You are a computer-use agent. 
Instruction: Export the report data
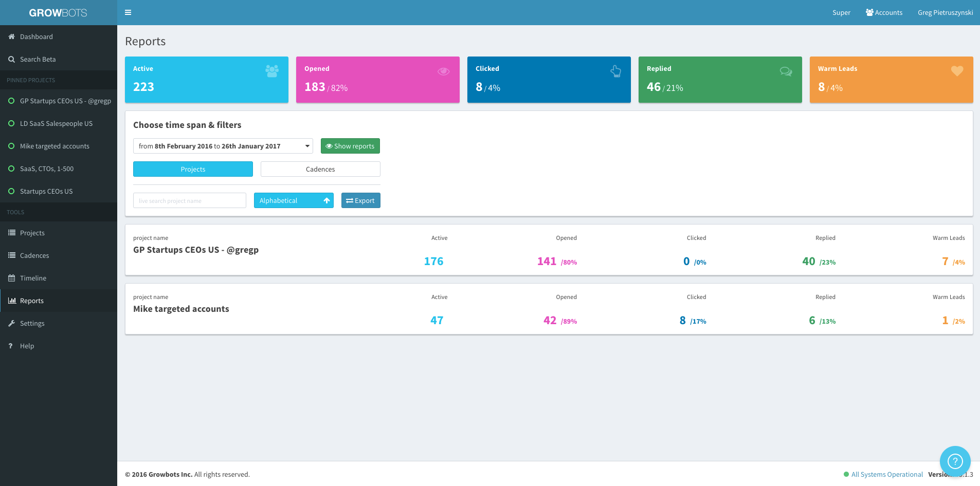click(x=360, y=200)
